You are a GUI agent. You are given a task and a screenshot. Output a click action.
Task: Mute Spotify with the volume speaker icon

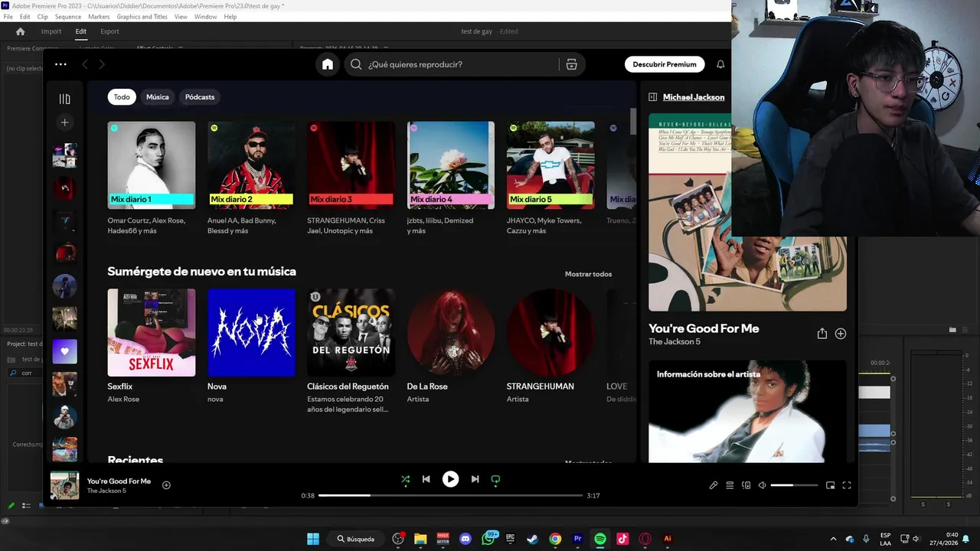763,485
